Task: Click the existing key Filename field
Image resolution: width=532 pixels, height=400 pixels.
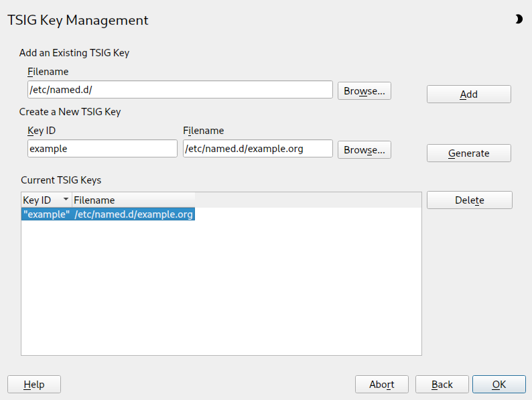Action: tap(180, 90)
